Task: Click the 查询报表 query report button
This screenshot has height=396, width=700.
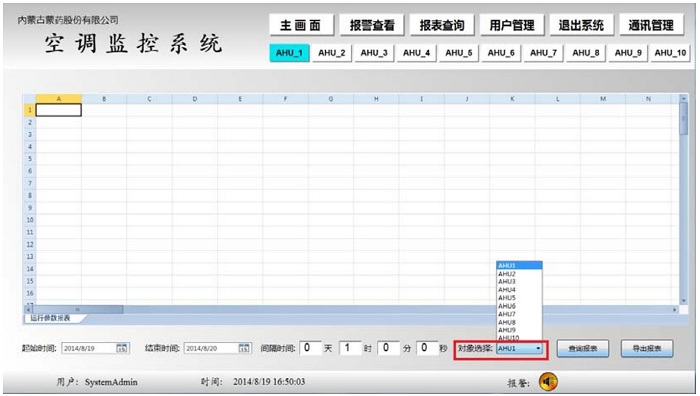Action: click(583, 349)
